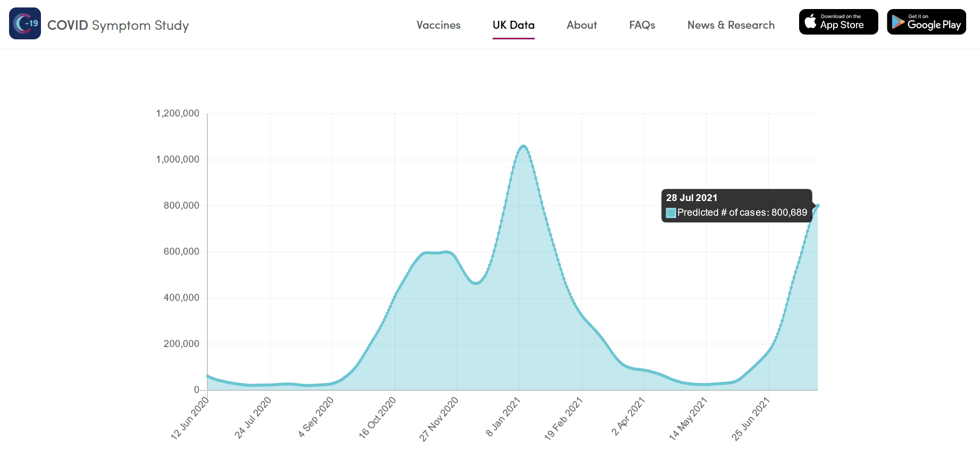Click the C-19 COVID Symptom Study logo icon
This screenshot has height=450, width=980.
(x=24, y=23)
